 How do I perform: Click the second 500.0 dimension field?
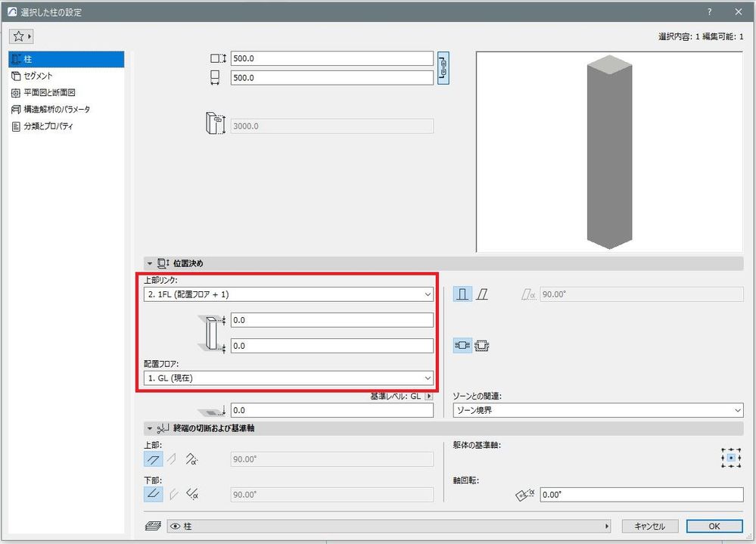coord(331,78)
